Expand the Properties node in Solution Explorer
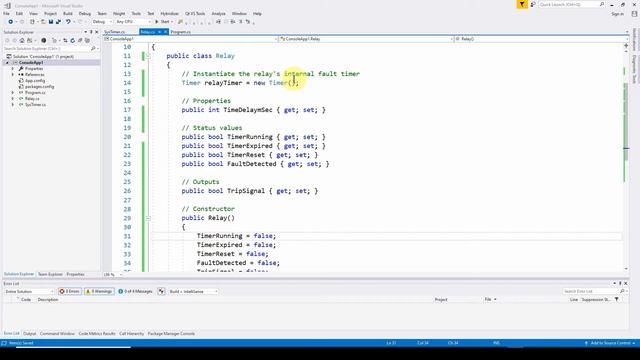Screen dimensions: 640x360 13,69
